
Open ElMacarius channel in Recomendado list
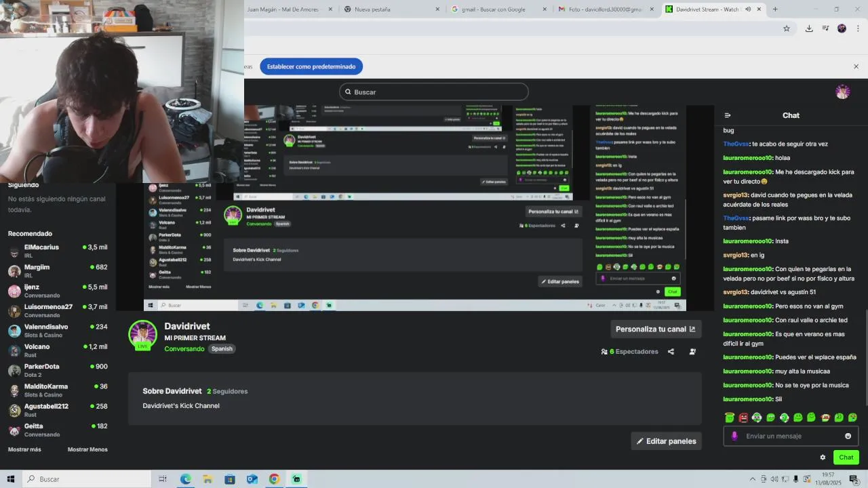[x=58, y=251]
